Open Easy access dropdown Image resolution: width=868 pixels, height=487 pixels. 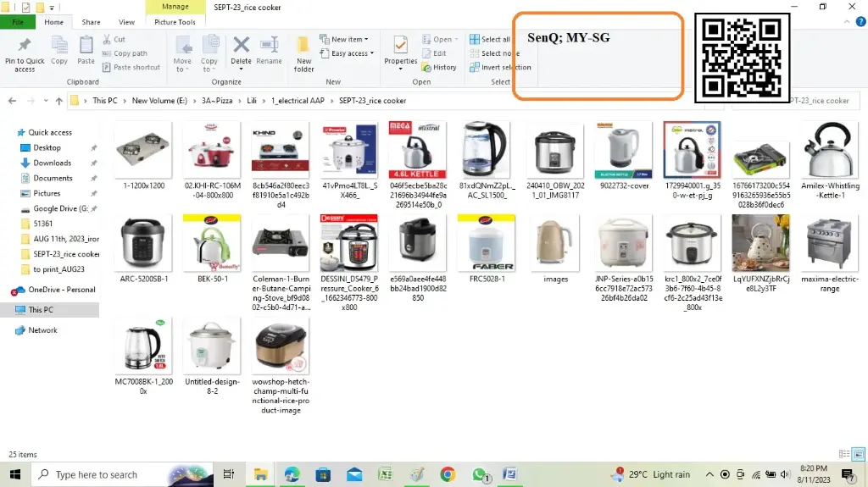click(x=347, y=53)
